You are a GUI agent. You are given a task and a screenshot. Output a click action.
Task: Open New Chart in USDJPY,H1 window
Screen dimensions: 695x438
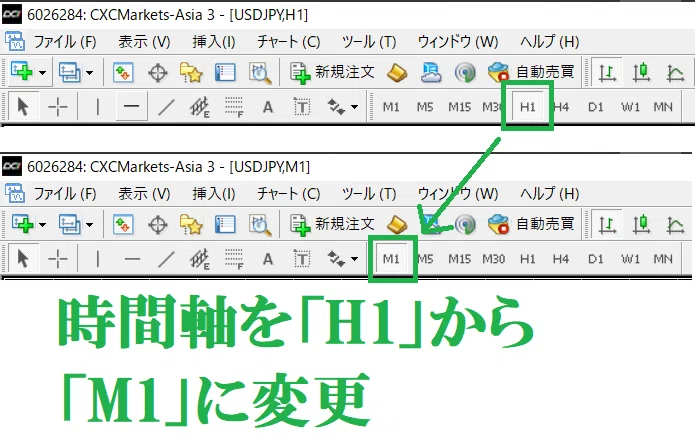tap(21, 71)
